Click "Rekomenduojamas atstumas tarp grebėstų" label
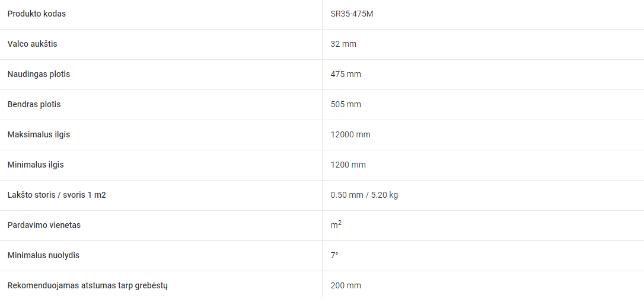The width and height of the screenshot is (644, 299). [x=88, y=285]
